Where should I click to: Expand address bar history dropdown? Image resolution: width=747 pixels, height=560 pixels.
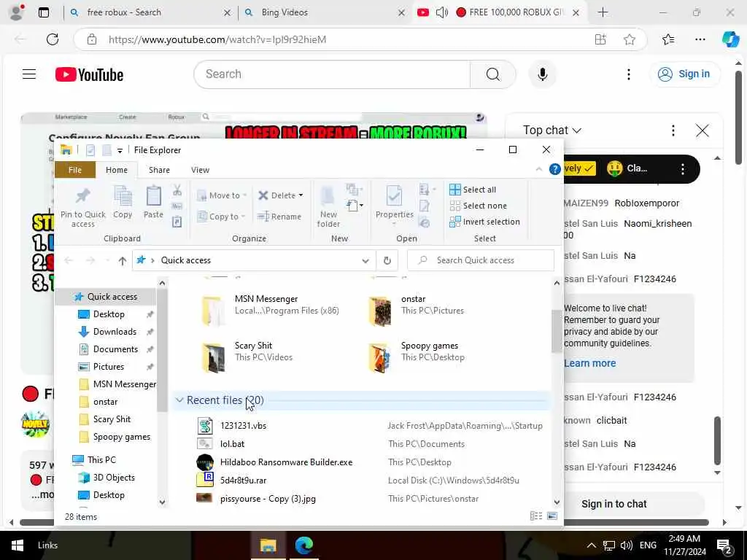click(365, 260)
